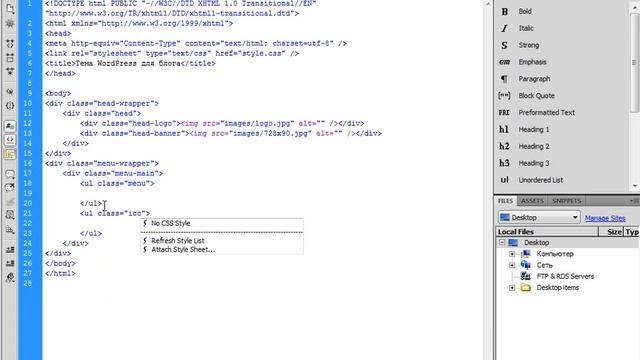Select FTP & RDS Servers tree item

(565, 276)
